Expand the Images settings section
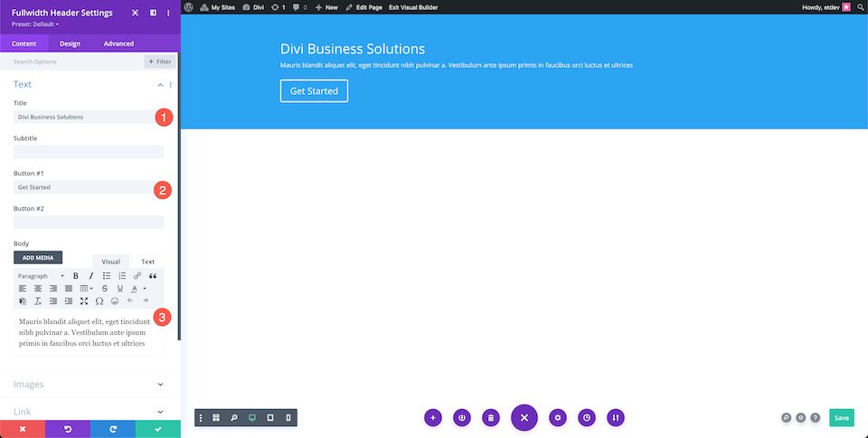The width and height of the screenshot is (868, 438). tap(89, 385)
